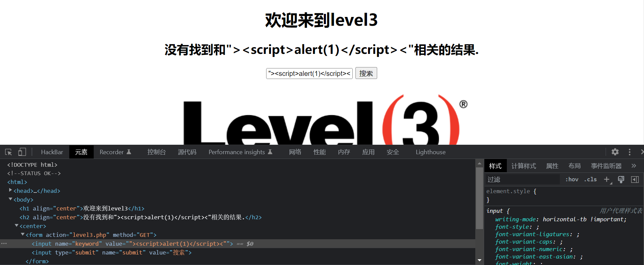Toggle the rendering emulation paintbrush icon
644x265 pixels.
click(621, 180)
